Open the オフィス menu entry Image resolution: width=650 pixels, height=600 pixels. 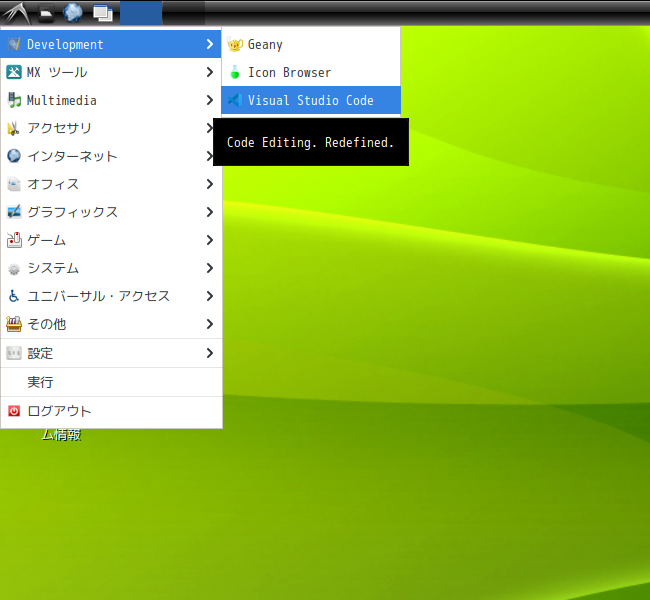click(x=111, y=184)
